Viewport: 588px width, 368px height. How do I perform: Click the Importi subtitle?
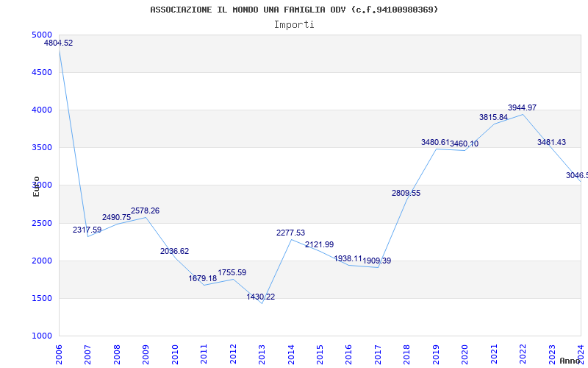point(294,25)
